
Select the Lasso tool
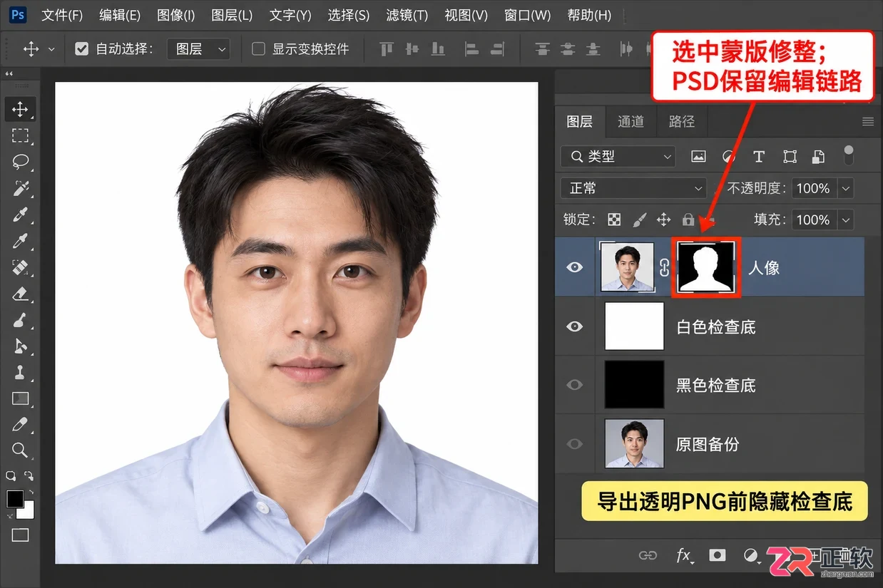pos(20,162)
